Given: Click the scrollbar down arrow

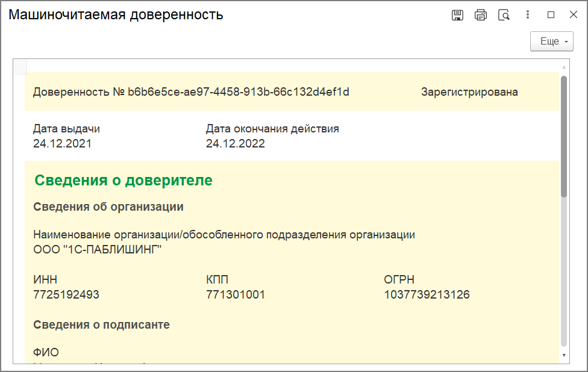Looking at the screenshot, I should point(564,355).
